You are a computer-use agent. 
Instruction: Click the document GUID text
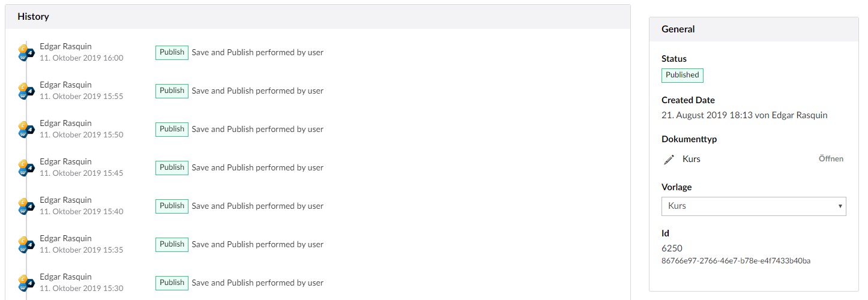tap(736, 261)
